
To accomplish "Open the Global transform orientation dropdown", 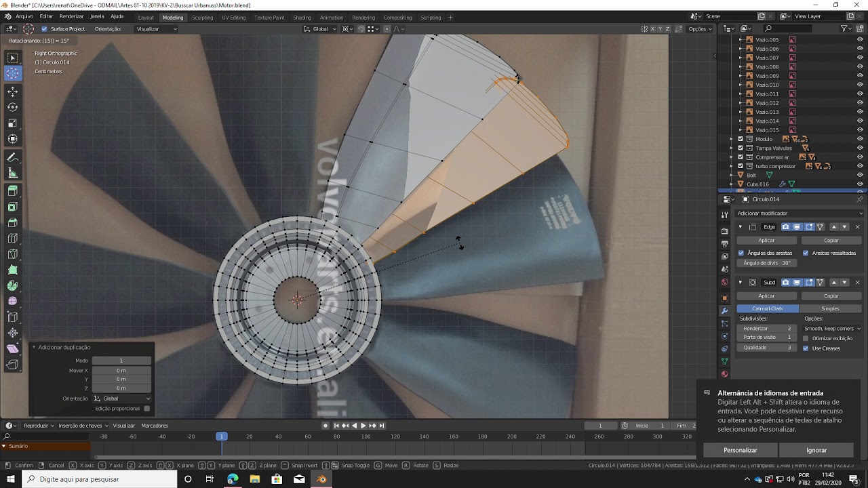I will click(321, 29).
